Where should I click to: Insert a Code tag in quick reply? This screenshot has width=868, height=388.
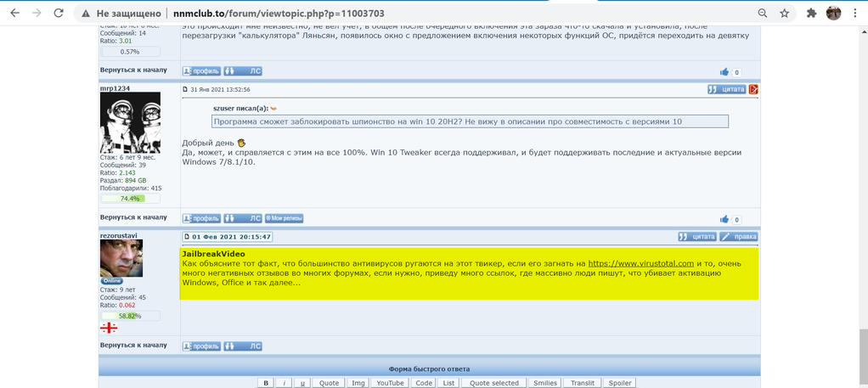[x=424, y=383]
